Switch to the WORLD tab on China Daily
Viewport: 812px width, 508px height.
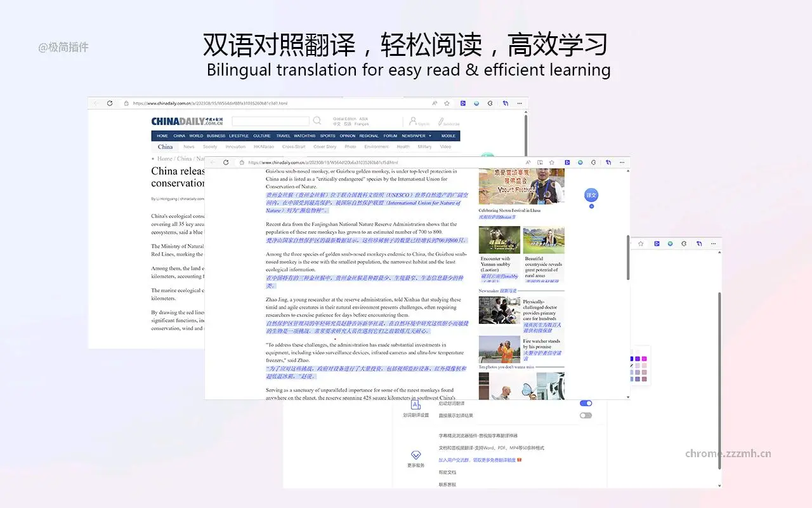[x=196, y=135]
